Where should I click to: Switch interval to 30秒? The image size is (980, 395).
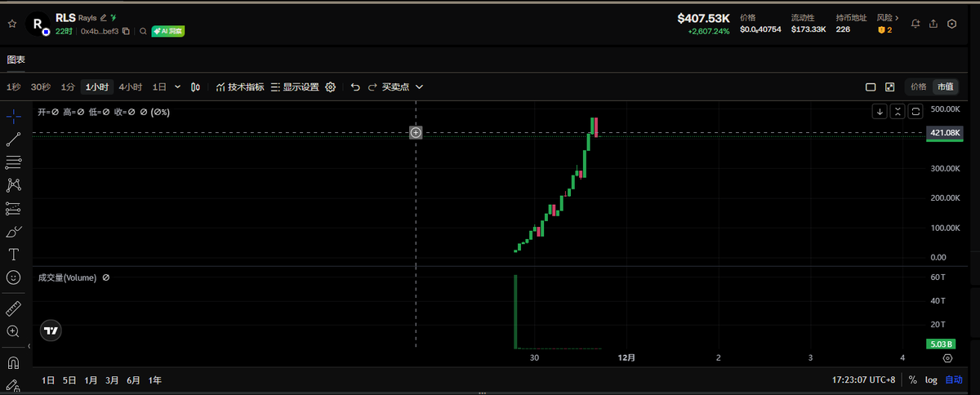(41, 87)
